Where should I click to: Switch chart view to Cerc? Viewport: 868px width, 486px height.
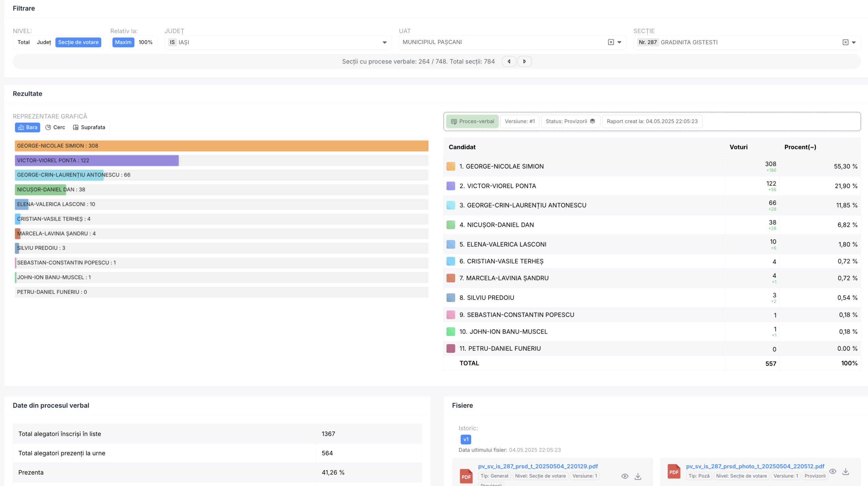point(55,127)
